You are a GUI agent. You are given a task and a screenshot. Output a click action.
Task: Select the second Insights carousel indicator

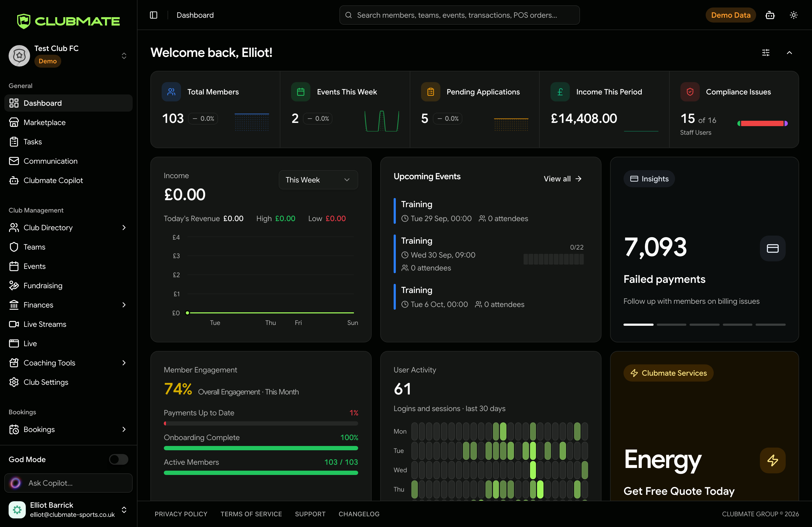click(x=671, y=324)
